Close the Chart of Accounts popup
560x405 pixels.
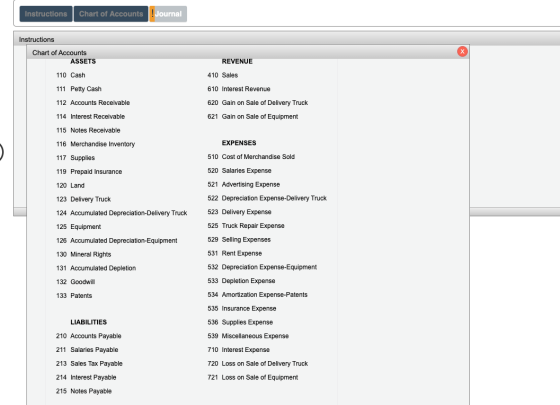pyautogui.click(x=462, y=51)
